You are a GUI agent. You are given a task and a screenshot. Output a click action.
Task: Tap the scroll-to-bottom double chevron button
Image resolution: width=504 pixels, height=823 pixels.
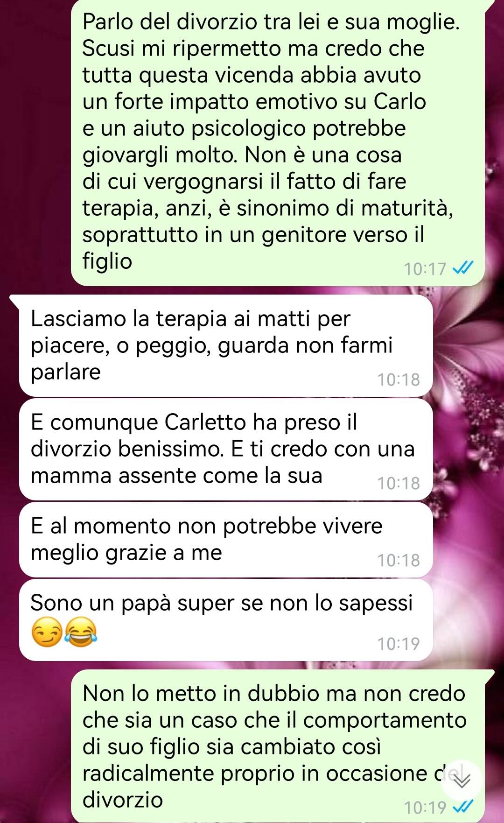[462, 781]
